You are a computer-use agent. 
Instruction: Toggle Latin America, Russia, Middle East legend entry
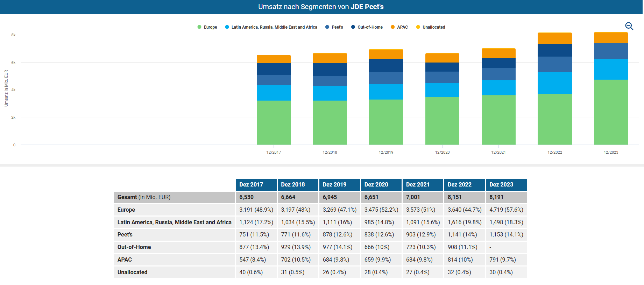point(271,27)
